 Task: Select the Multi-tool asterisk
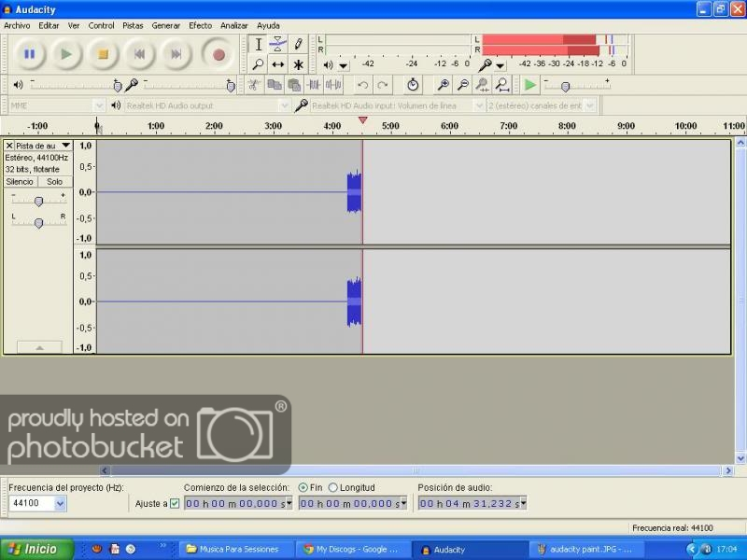click(x=298, y=63)
